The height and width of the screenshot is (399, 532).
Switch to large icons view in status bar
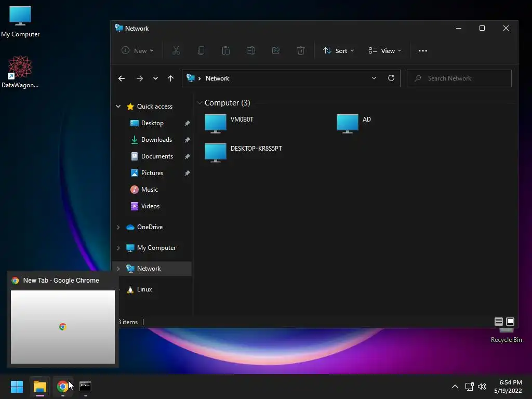click(510, 321)
